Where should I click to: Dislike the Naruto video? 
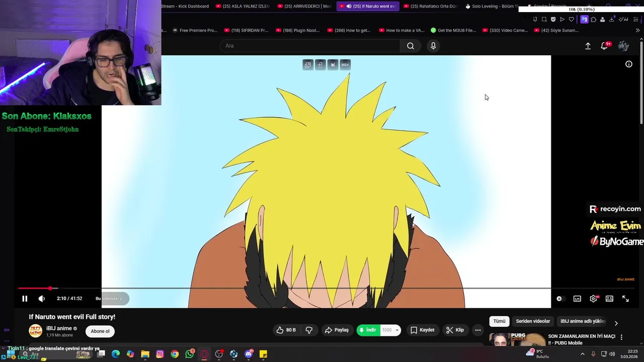pyautogui.click(x=309, y=330)
